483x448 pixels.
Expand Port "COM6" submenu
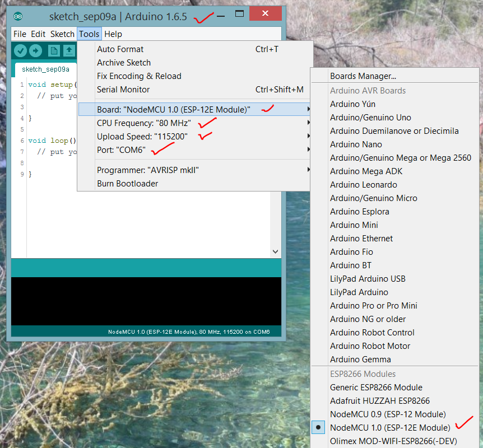tap(194, 150)
